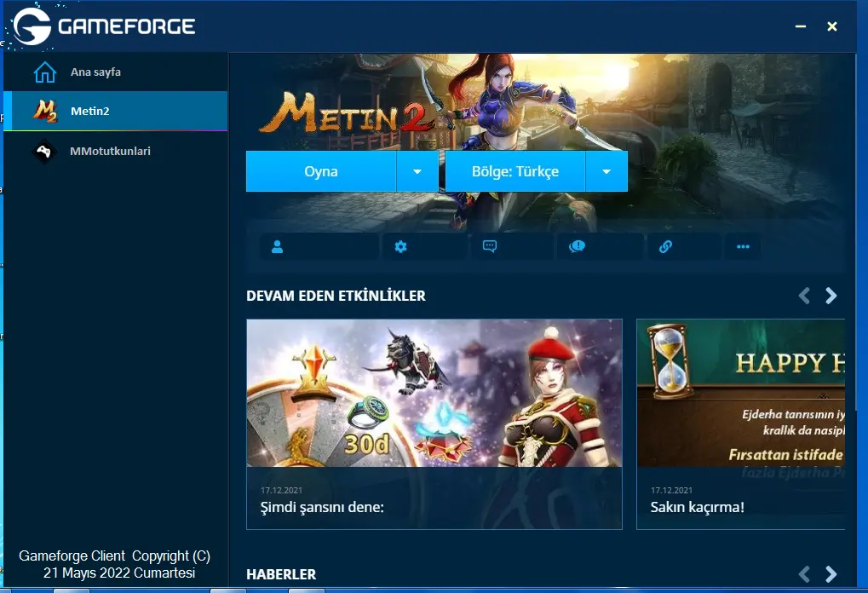The height and width of the screenshot is (593, 868).
Task: Click the alert speech bubble icon
Action: 577,247
